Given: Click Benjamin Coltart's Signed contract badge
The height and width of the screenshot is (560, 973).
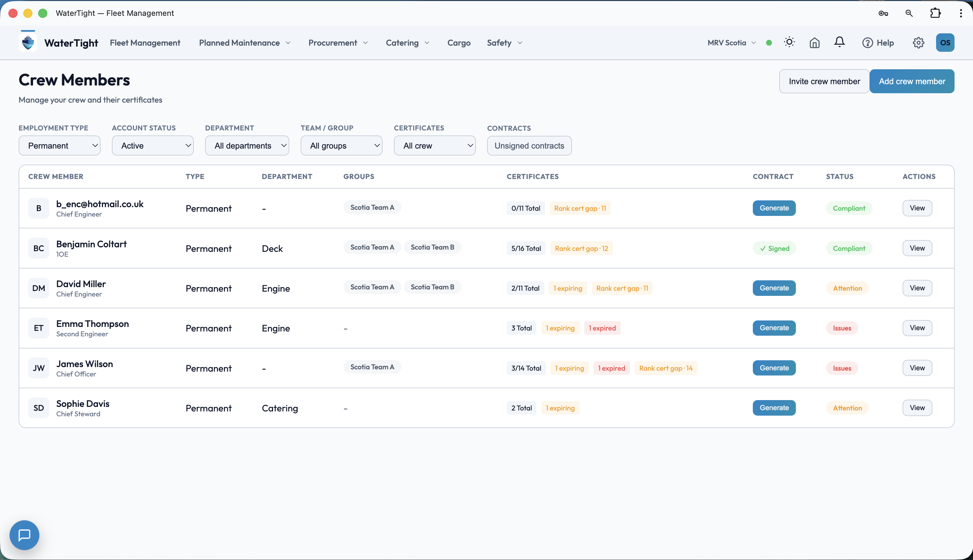Looking at the screenshot, I should coord(775,249).
